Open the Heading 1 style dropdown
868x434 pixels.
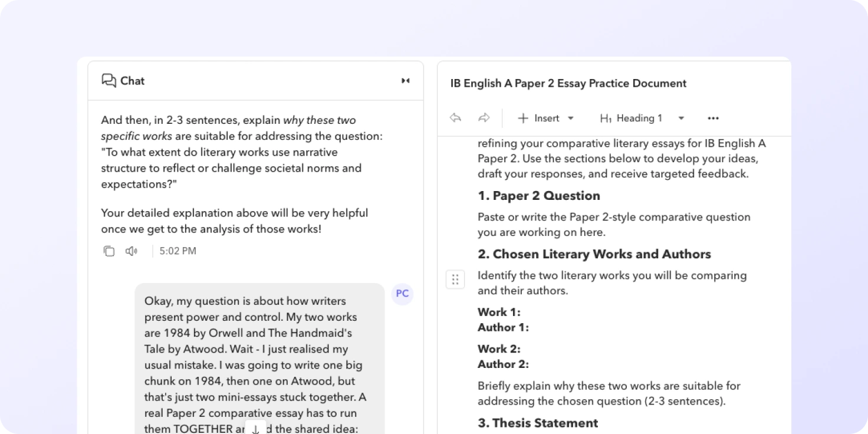pyautogui.click(x=642, y=118)
